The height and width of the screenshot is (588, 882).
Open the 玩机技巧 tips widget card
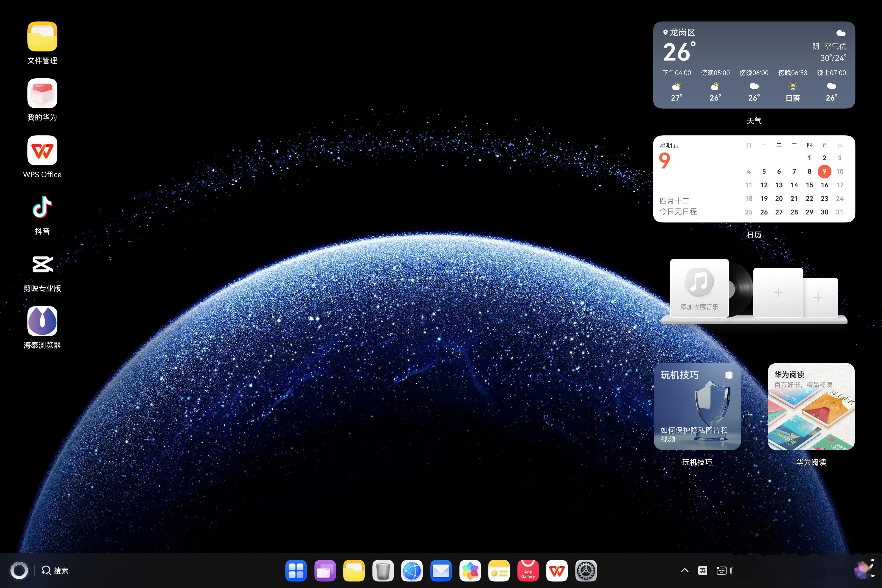tap(697, 406)
